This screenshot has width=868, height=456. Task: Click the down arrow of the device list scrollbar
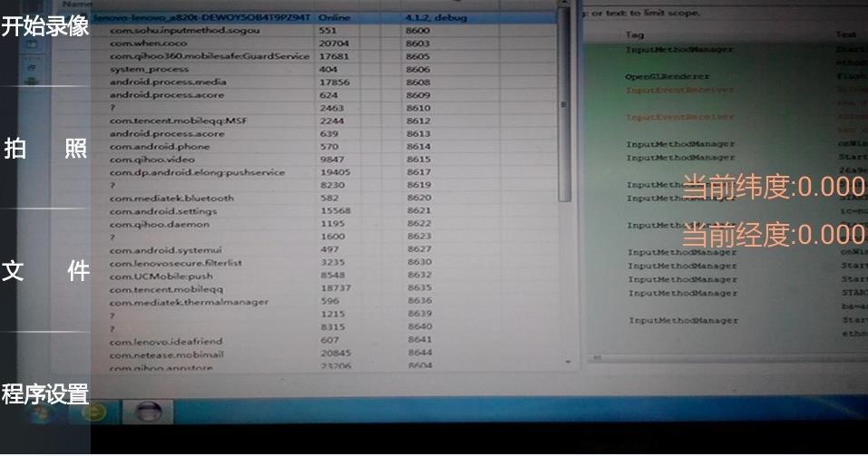[x=568, y=362]
